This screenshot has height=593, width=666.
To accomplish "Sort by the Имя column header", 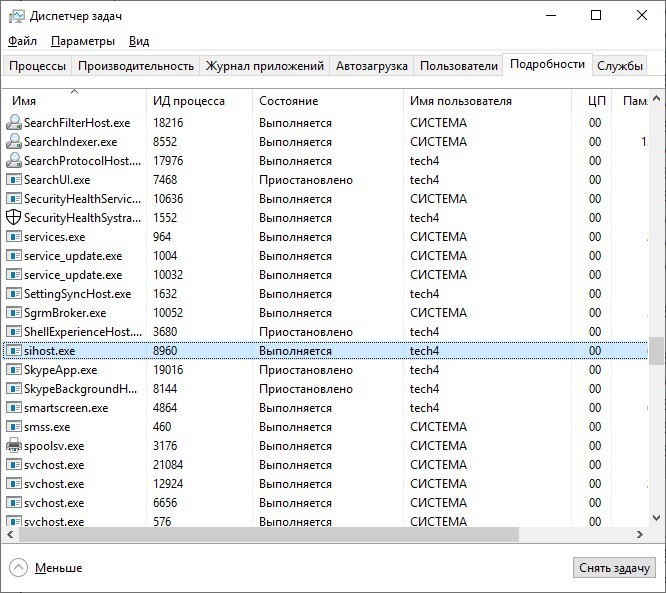I will pyautogui.click(x=74, y=101).
